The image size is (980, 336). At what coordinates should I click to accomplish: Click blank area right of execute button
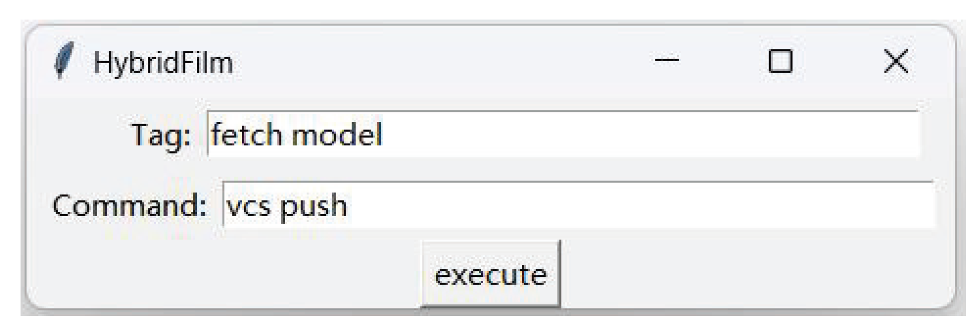tap(752, 273)
